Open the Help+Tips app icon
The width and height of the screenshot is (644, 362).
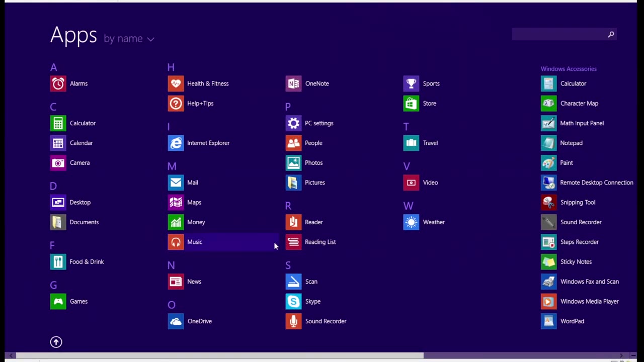[176, 103]
